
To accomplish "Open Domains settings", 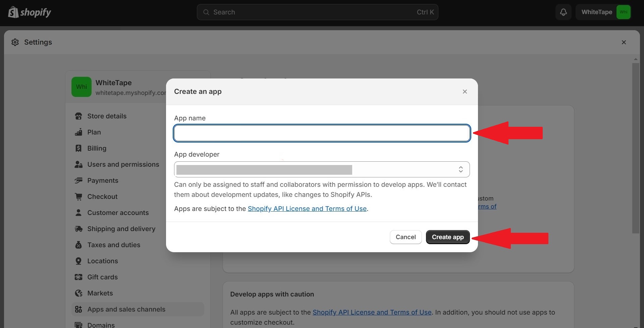I will tap(101, 324).
